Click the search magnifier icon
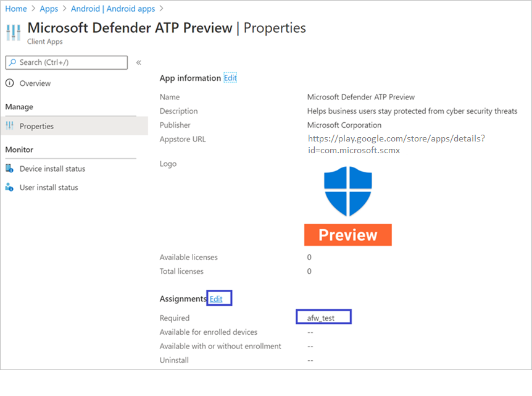 point(12,62)
